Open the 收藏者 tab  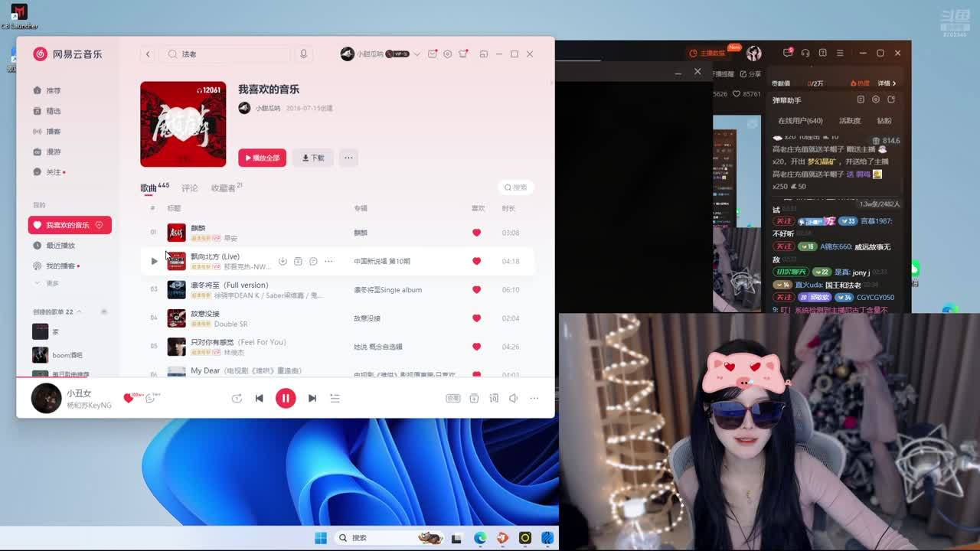click(x=224, y=188)
